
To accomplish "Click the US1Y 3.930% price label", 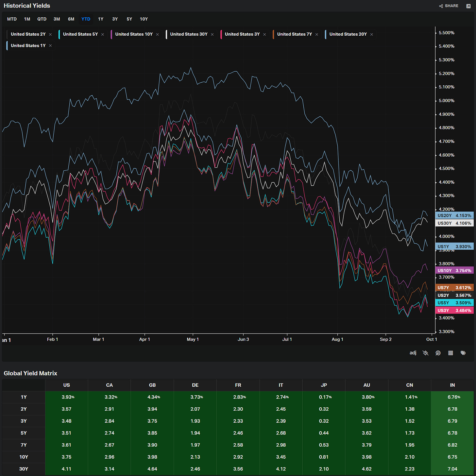I will click(454, 246).
